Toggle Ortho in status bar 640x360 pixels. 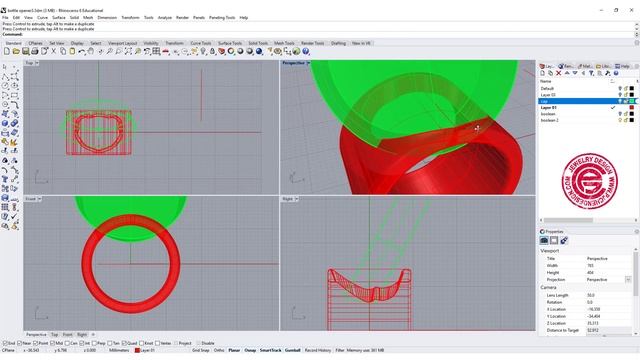click(219, 350)
